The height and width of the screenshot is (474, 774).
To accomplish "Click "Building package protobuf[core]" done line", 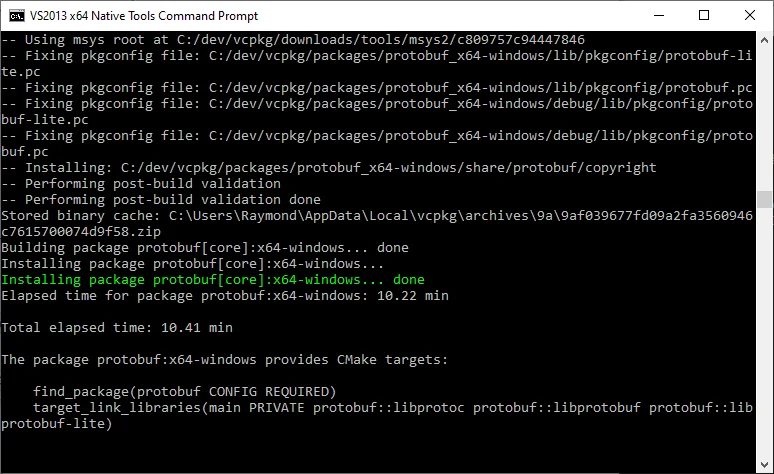I will click(x=205, y=248).
